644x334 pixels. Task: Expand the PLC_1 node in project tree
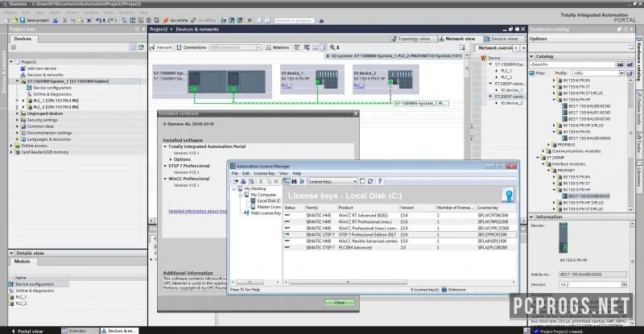pos(23,101)
